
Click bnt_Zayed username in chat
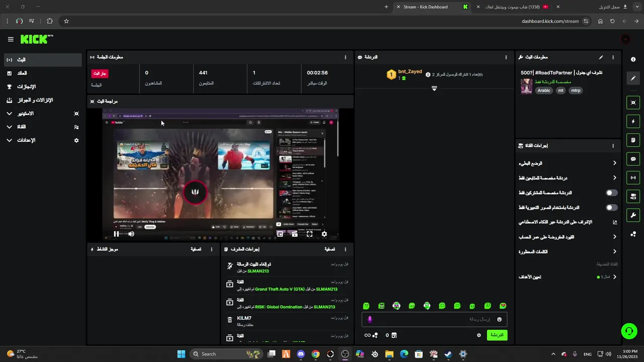point(410,71)
